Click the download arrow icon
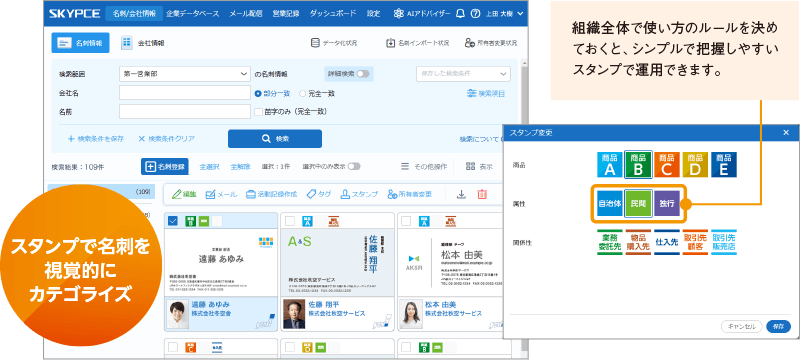This screenshot has width=800, height=360. click(461, 194)
